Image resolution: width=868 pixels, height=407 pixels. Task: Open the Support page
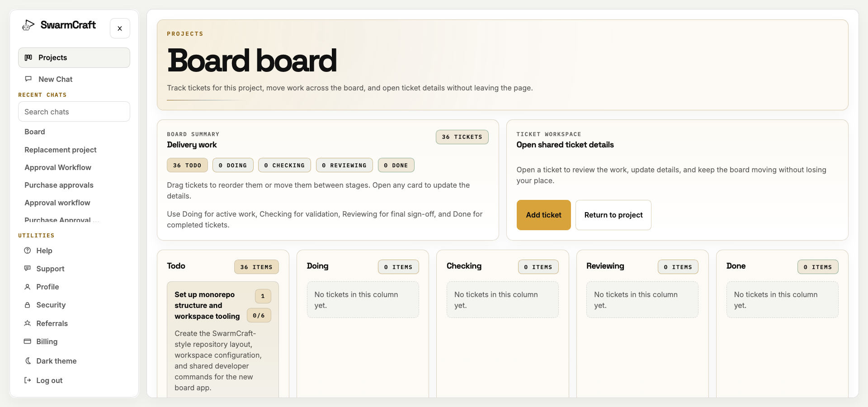click(74, 269)
